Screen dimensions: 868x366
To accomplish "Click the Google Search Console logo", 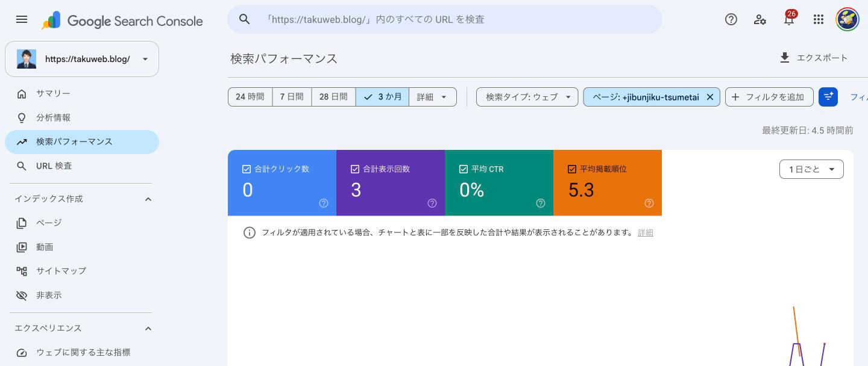I will 122,20.
